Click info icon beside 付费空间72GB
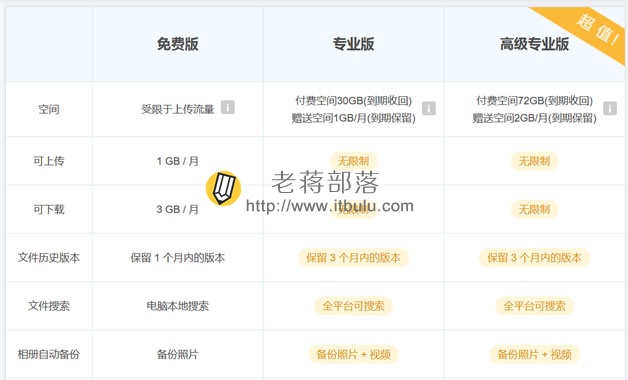The height and width of the screenshot is (380, 628). point(610,108)
